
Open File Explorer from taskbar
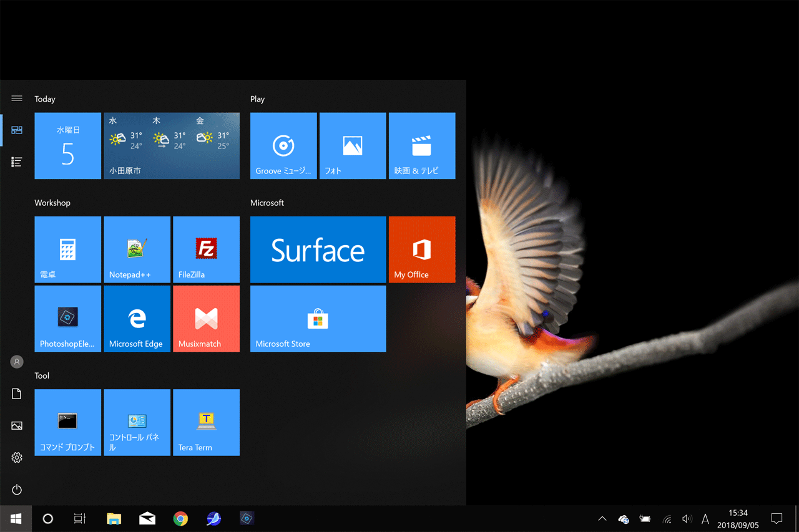(x=114, y=518)
